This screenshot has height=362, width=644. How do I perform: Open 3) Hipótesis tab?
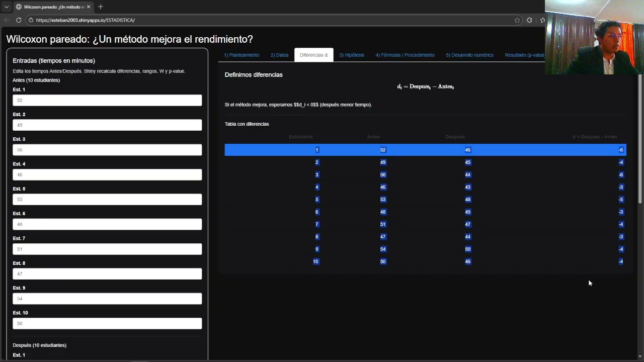[352, 55]
